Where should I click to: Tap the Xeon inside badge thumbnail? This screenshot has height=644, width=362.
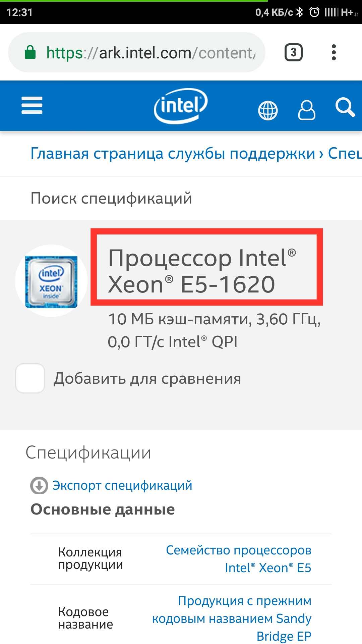(51, 281)
